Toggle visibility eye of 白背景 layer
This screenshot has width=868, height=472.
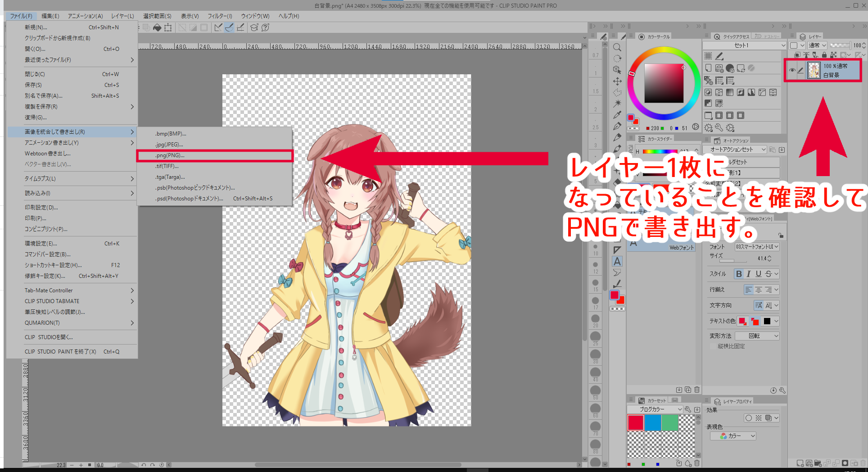point(792,70)
